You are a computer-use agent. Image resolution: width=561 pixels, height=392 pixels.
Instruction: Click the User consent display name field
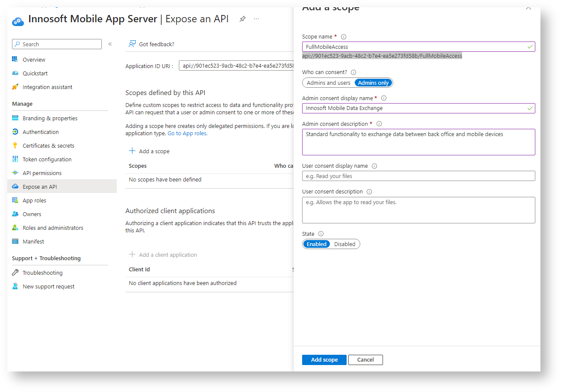[418, 176]
